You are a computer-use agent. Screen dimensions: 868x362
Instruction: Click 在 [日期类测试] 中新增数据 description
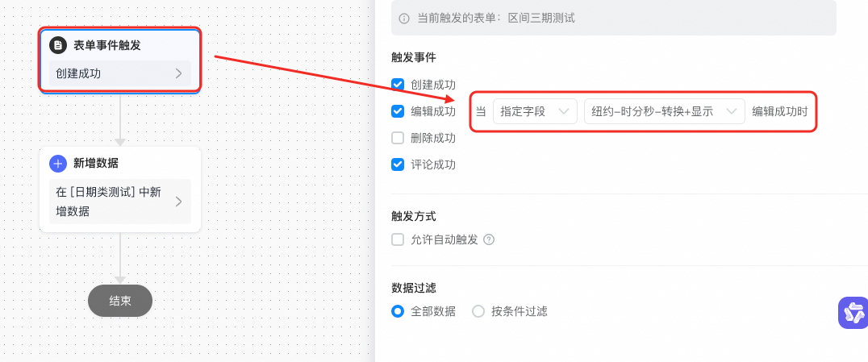coord(108,202)
